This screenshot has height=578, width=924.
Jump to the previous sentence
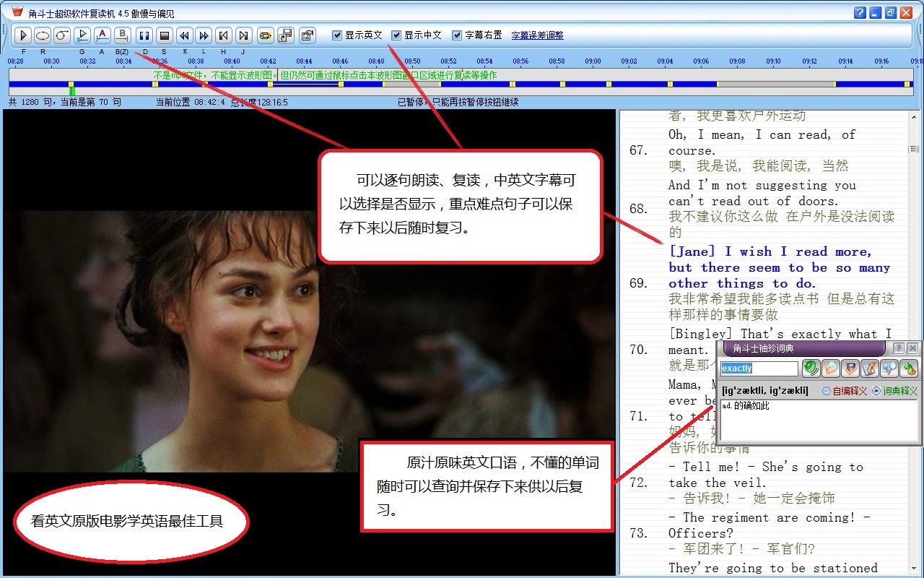tap(224, 35)
